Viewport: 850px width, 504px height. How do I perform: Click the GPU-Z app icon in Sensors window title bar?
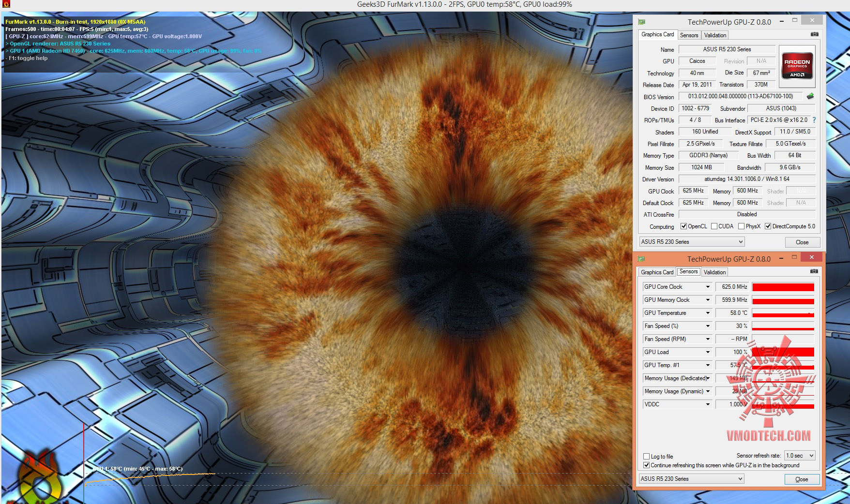[x=642, y=258]
